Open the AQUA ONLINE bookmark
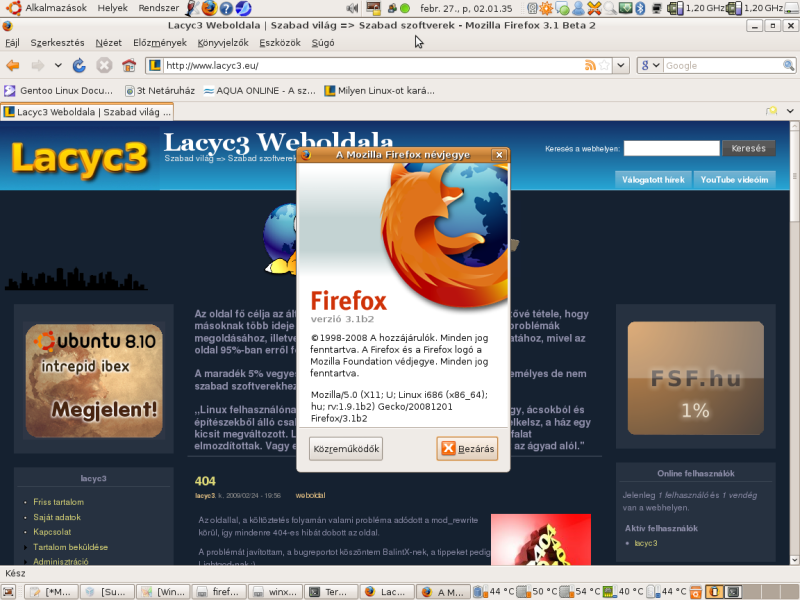 pyautogui.click(x=260, y=91)
